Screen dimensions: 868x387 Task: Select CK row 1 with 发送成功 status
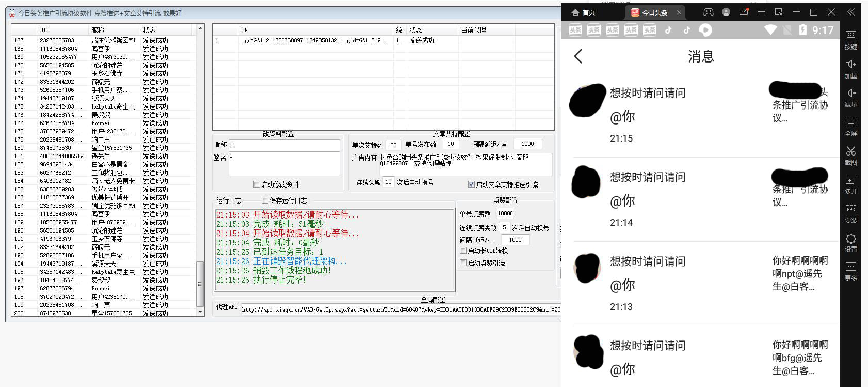coord(383,40)
